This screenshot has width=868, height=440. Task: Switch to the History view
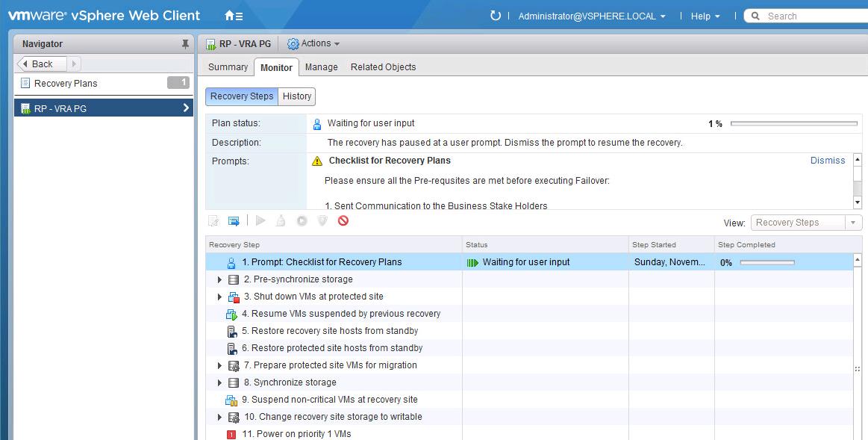click(297, 96)
